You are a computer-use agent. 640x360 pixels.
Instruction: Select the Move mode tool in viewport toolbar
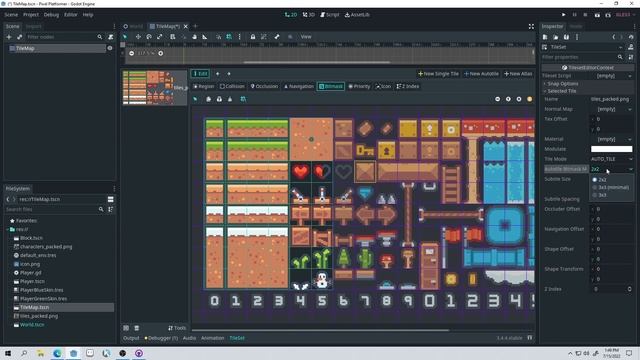(138, 37)
